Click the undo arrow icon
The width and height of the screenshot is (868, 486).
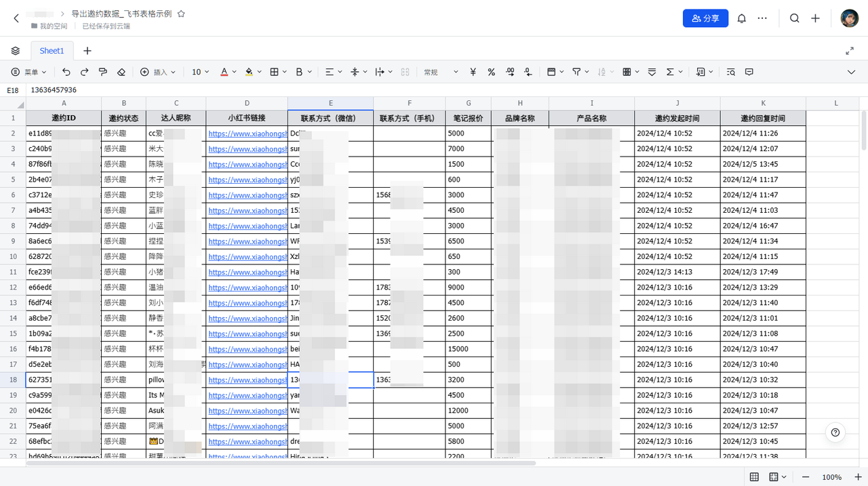click(66, 72)
